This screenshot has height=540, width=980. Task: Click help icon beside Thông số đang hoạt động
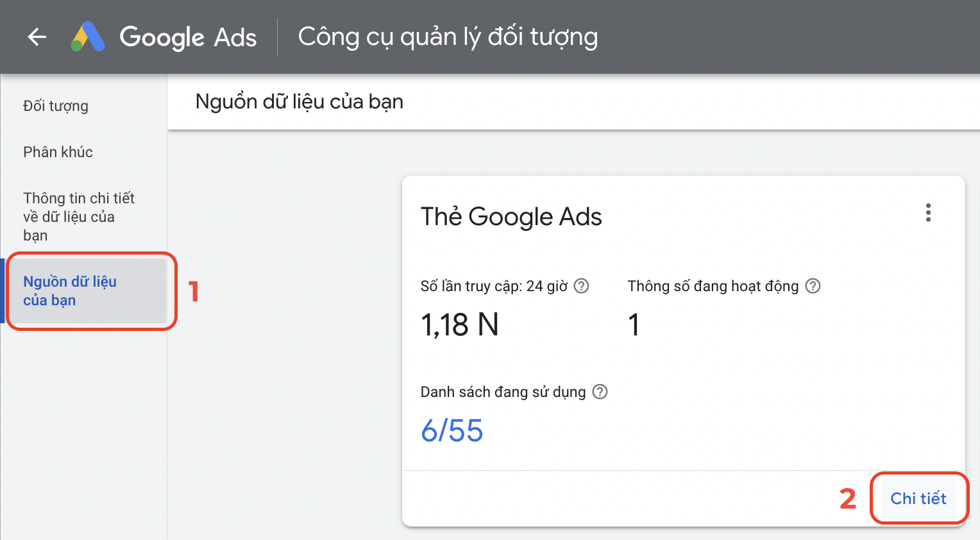813,286
